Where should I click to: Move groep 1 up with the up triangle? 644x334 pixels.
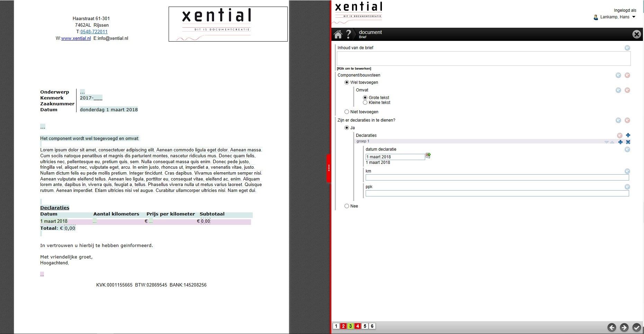(x=612, y=142)
